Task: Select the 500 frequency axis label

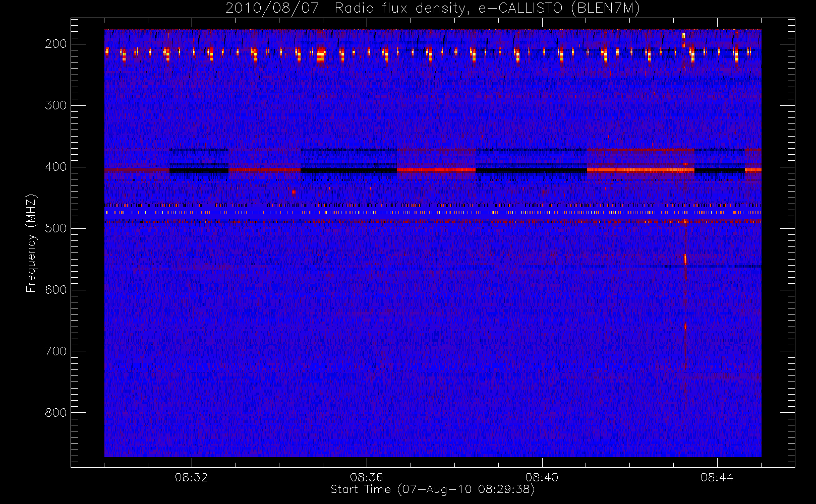Action: [x=56, y=228]
